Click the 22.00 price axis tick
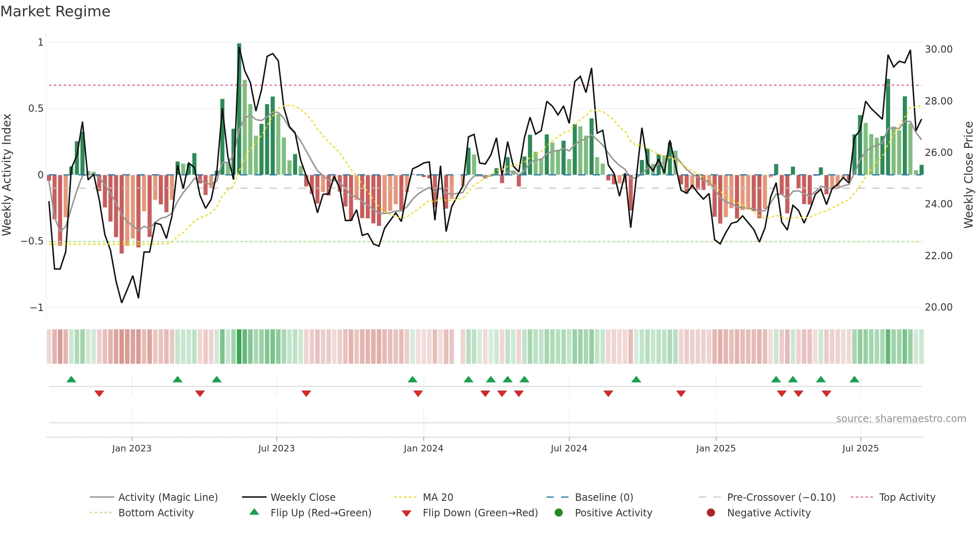The width and height of the screenshot is (980, 551). (938, 256)
